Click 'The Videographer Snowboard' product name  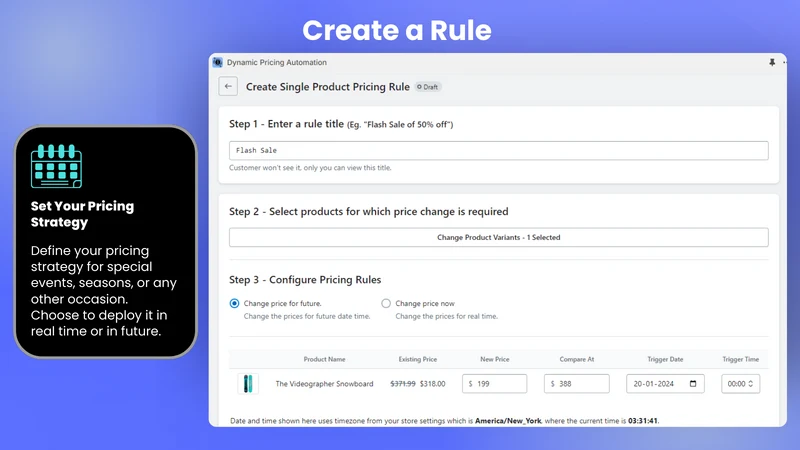(324, 384)
